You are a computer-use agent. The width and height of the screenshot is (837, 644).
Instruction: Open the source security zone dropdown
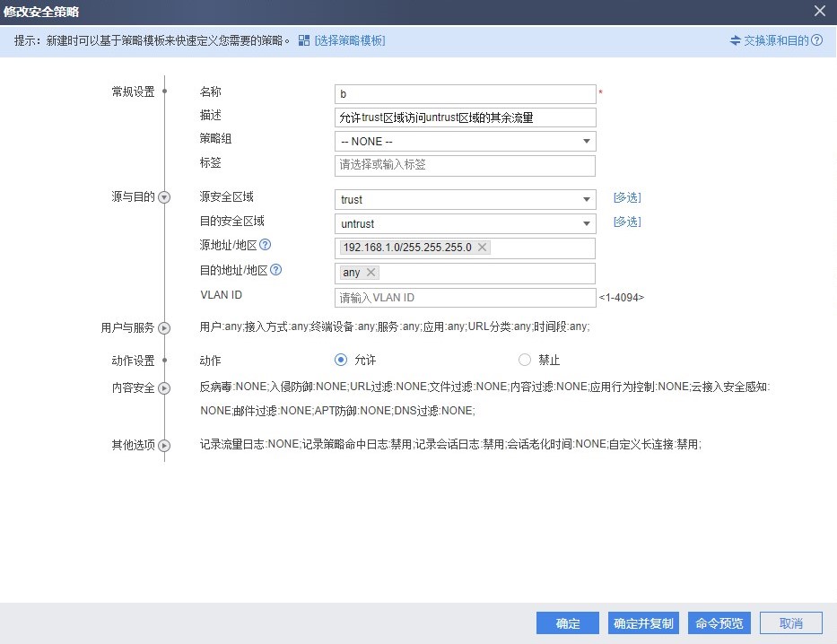[x=464, y=199]
